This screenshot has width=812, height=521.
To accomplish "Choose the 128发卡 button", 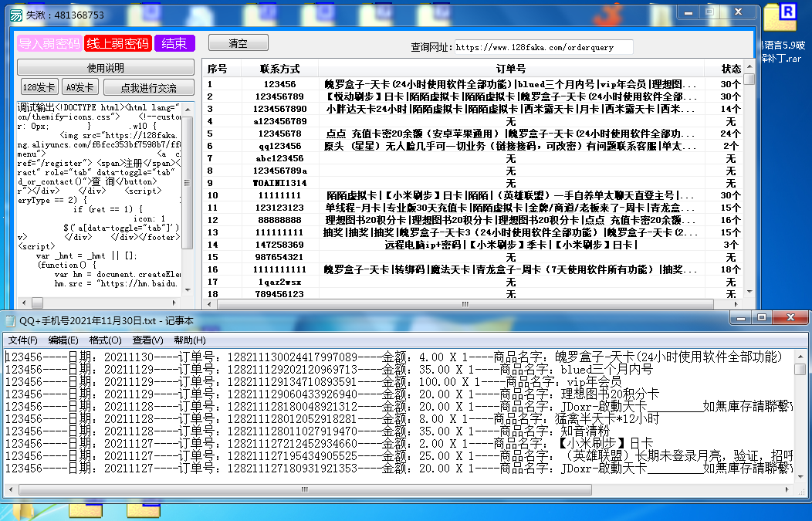I will tap(39, 87).
